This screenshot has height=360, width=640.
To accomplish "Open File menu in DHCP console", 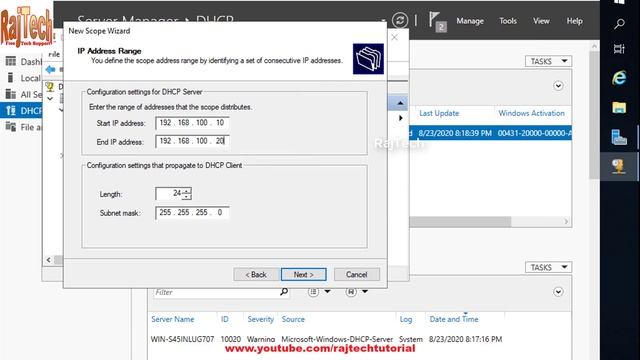I will point(54,54).
